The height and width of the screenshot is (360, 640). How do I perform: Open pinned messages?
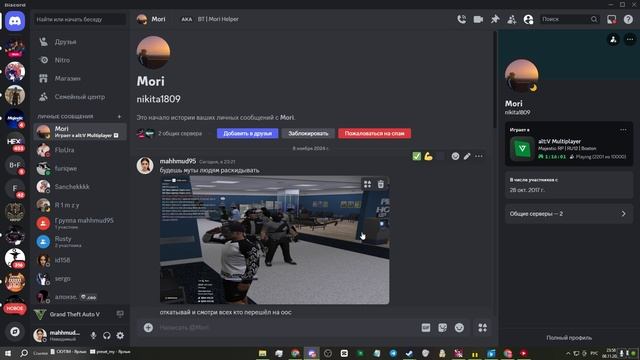[495, 19]
